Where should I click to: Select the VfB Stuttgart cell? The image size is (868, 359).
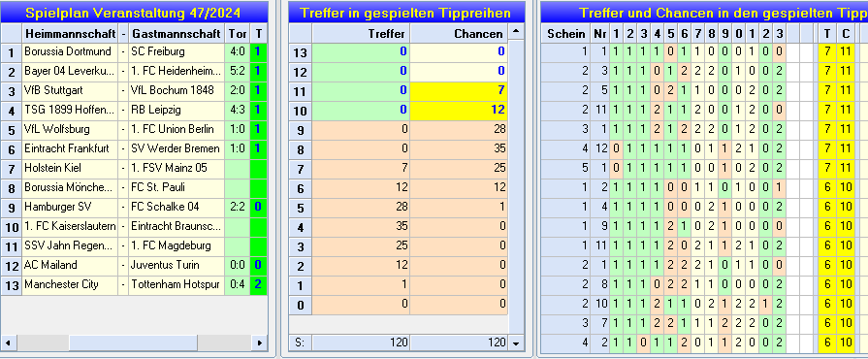[70, 91]
